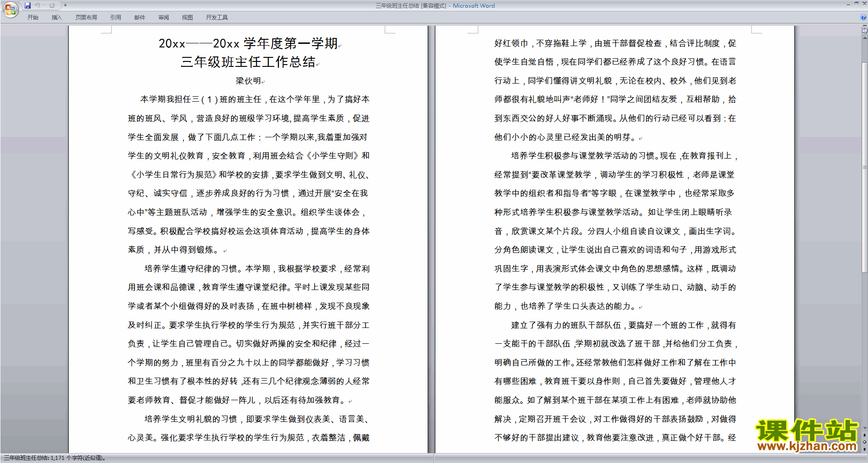
Task: Toggle ruler icon above vertical scrollbar
Action: 865,31
